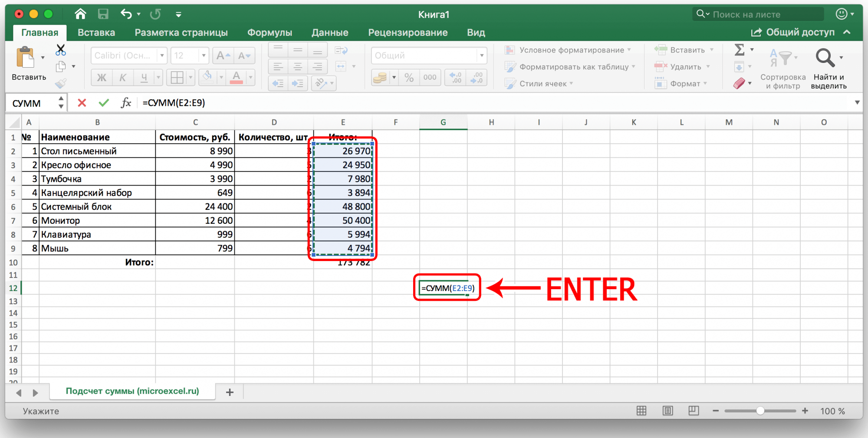Screen dimensions: 868x438
Task: Apply fill color bucket
Action: pos(208,78)
